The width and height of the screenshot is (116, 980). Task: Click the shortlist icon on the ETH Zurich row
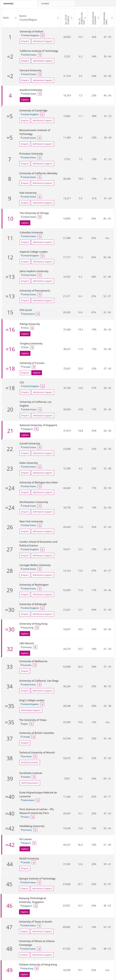[38, 314]
